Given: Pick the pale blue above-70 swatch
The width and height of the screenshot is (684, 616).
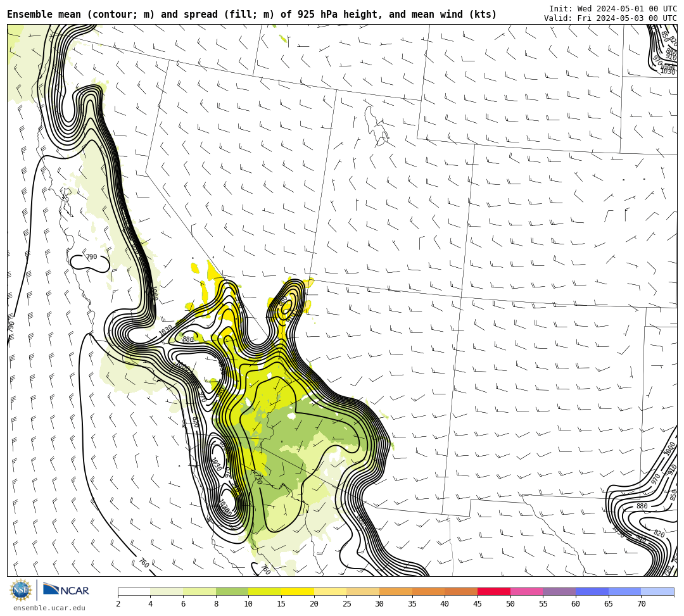Looking at the screenshot, I should point(657,591).
